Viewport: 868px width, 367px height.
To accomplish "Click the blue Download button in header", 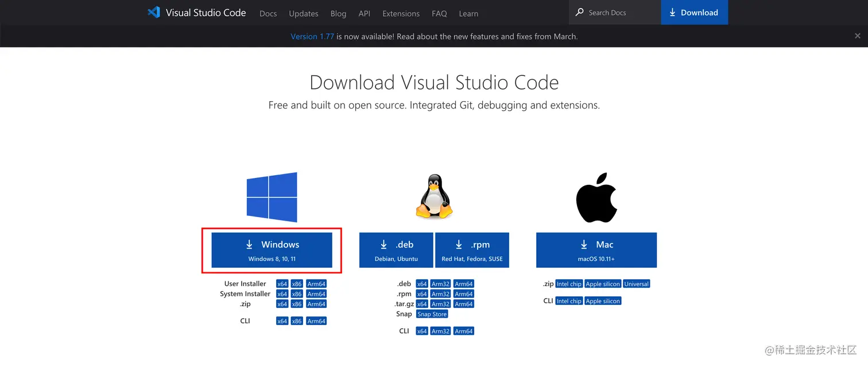I will coord(694,12).
